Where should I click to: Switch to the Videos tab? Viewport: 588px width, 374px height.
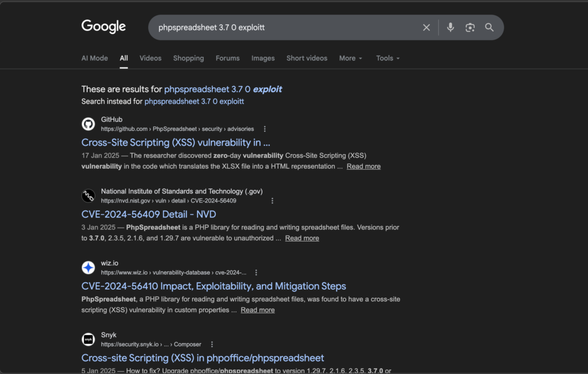point(150,58)
